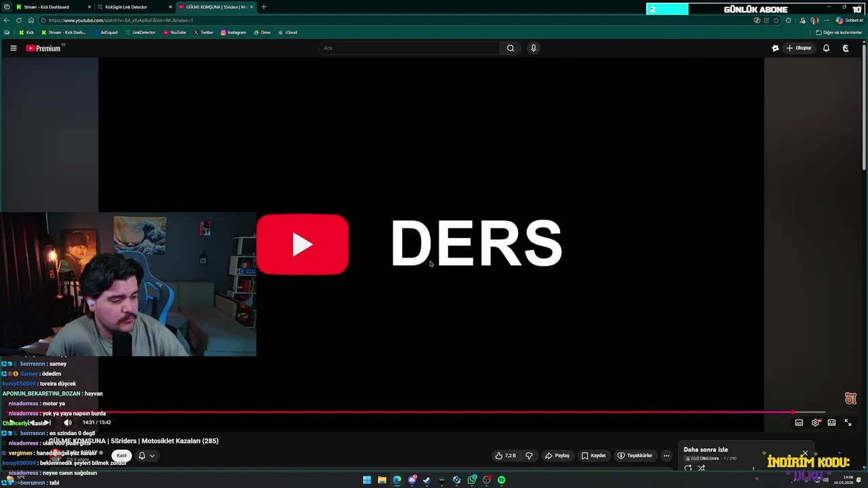
Task: Focus the YouTube Ara search field
Action: pyautogui.click(x=410, y=48)
